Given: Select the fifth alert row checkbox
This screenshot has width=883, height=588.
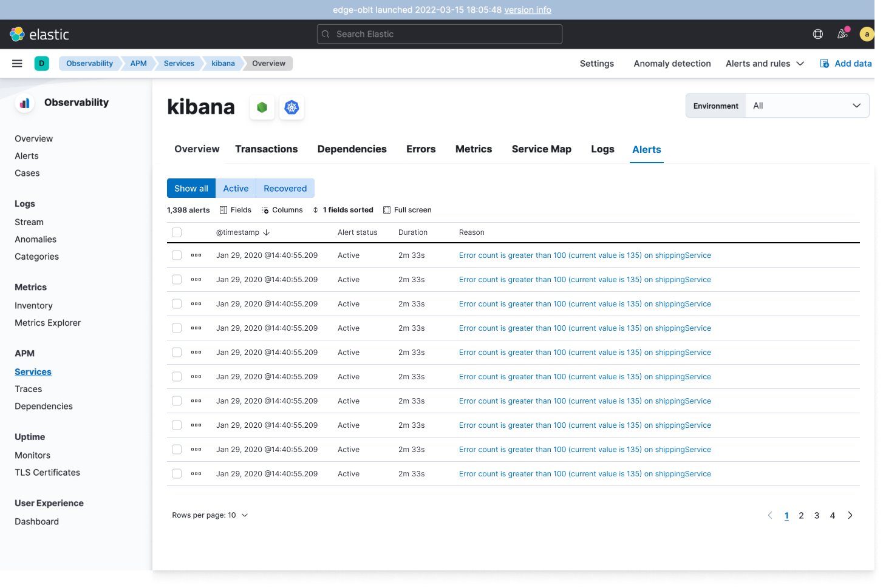Looking at the screenshot, I should (x=177, y=353).
